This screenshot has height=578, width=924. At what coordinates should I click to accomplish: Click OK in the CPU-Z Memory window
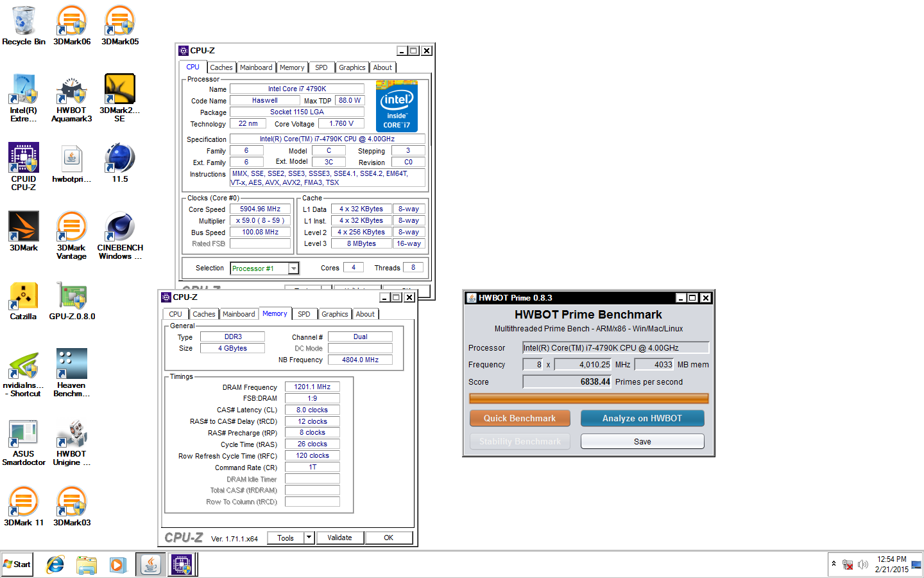point(389,538)
